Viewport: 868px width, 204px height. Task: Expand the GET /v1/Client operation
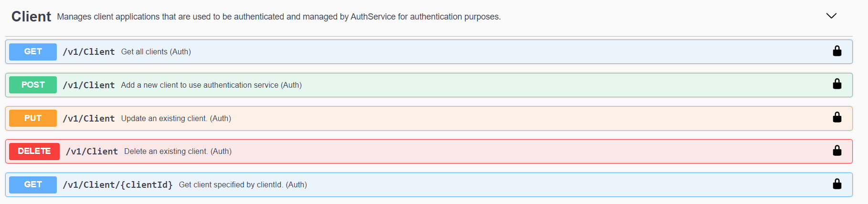pyautogui.click(x=33, y=51)
